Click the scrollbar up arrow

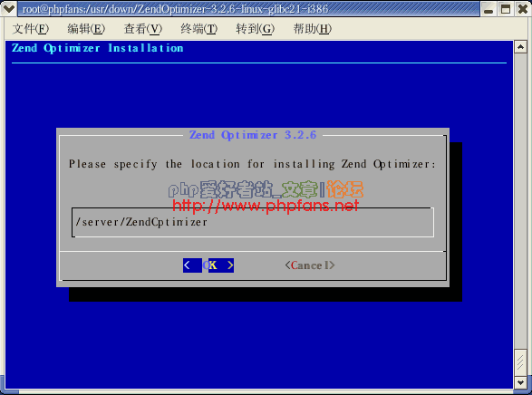point(520,47)
